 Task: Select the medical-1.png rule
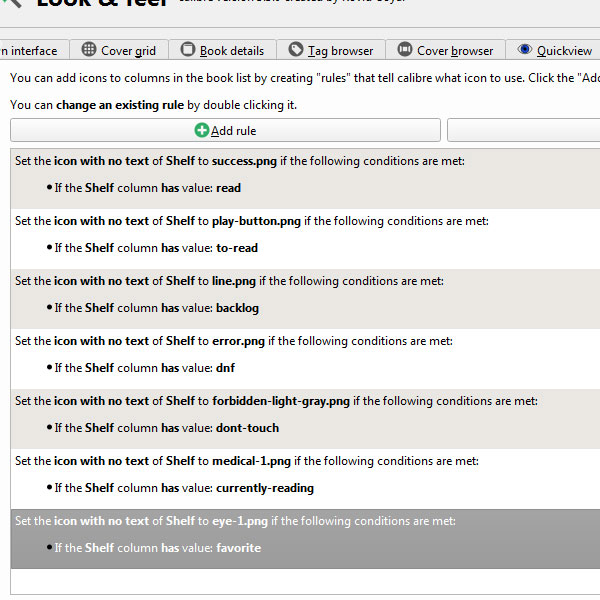point(305,479)
